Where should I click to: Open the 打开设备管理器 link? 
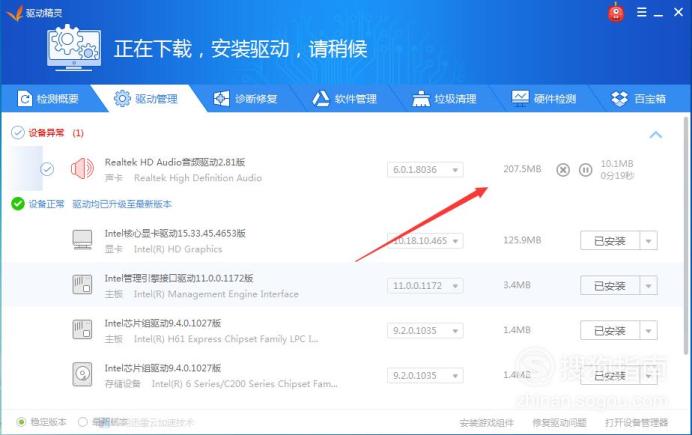coord(636,423)
